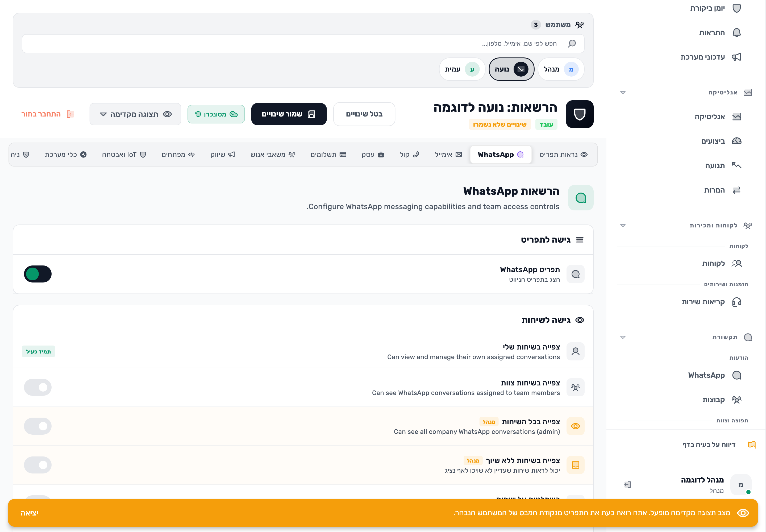
Task: Open לקוחות people icon in sidebar
Action: [x=736, y=264]
